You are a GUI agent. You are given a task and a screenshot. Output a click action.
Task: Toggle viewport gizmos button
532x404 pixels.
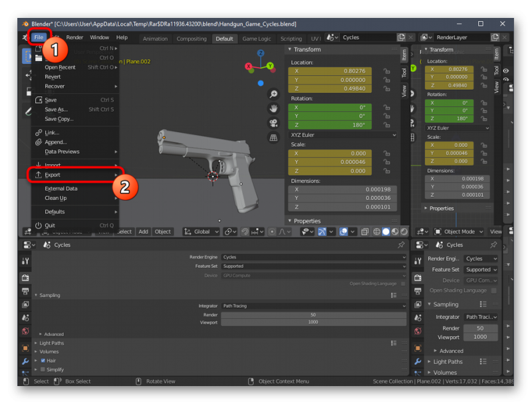pyautogui.click(x=322, y=231)
